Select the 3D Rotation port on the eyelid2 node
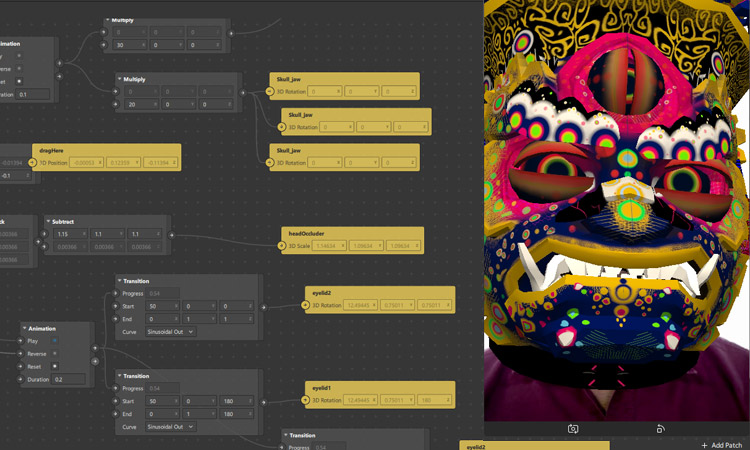Image resolution: width=750 pixels, height=450 pixels. point(305,305)
